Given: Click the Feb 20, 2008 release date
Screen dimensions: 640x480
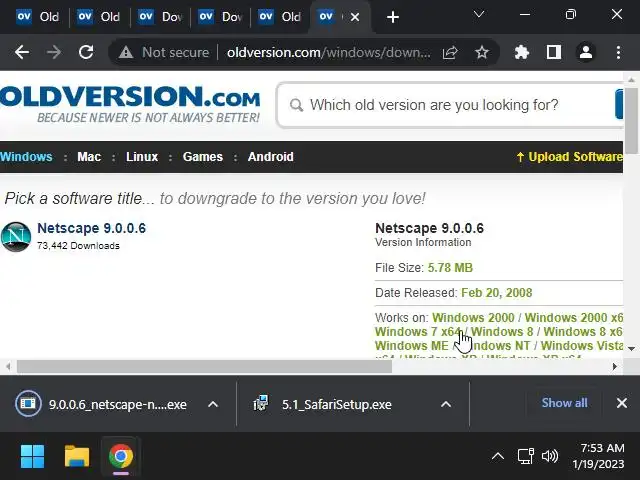Looking at the screenshot, I should click(497, 293).
